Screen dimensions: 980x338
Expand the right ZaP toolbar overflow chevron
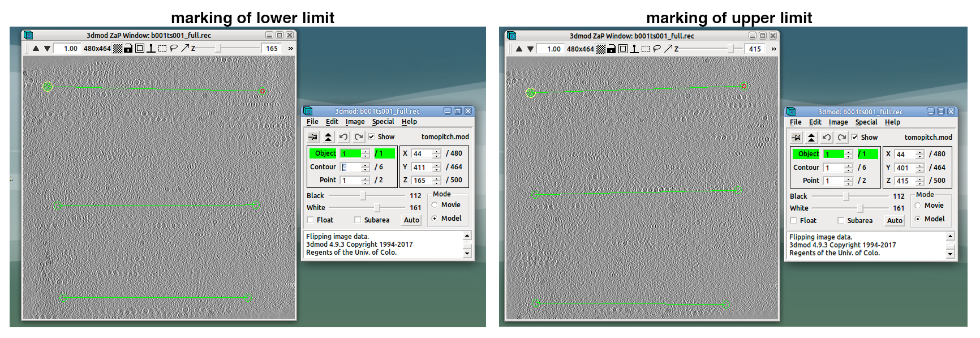pos(773,49)
